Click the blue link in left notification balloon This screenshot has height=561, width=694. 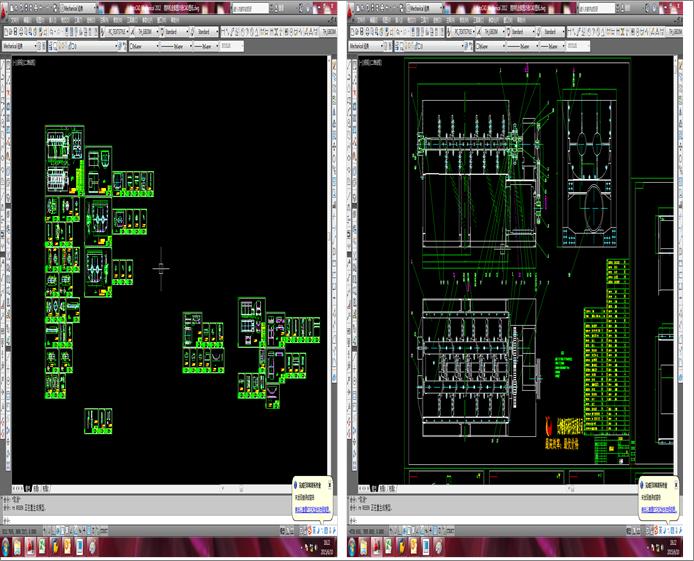310,510
